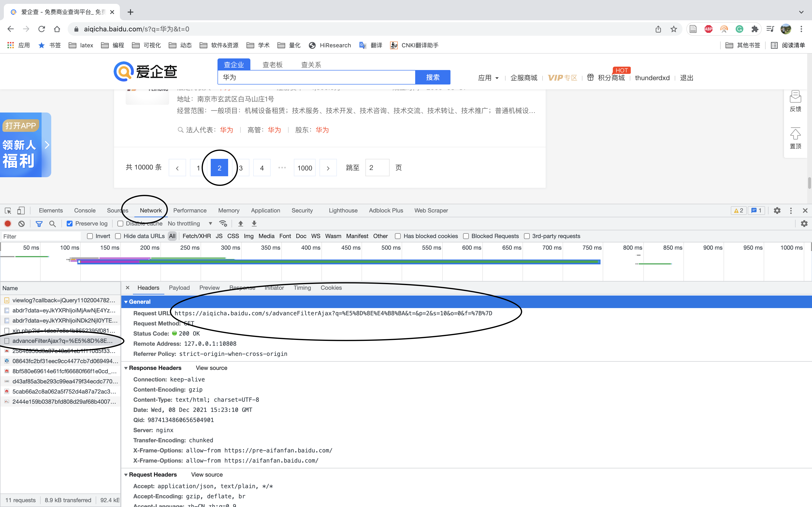Select the inspect element tool
Image resolution: width=812 pixels, height=507 pixels.
[x=7, y=211]
